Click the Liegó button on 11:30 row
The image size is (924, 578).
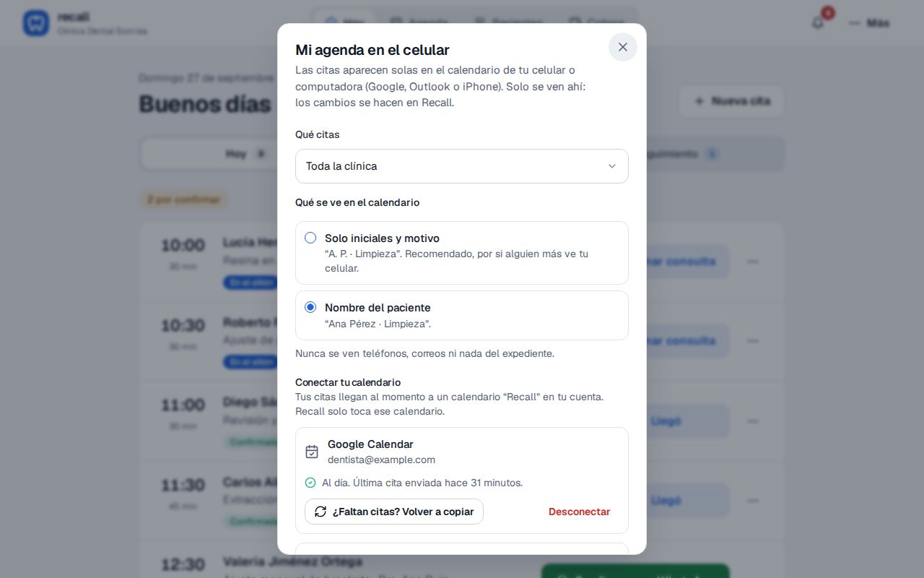pos(666,501)
